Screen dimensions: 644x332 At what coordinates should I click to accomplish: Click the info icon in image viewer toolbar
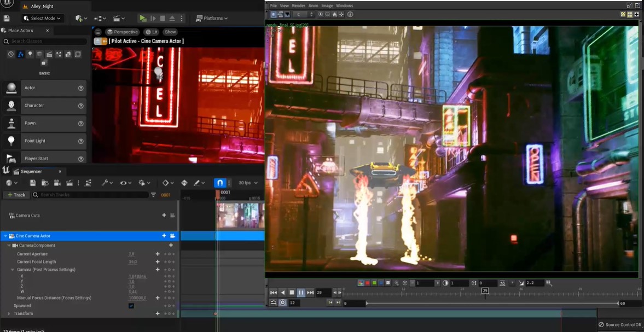click(x=350, y=14)
